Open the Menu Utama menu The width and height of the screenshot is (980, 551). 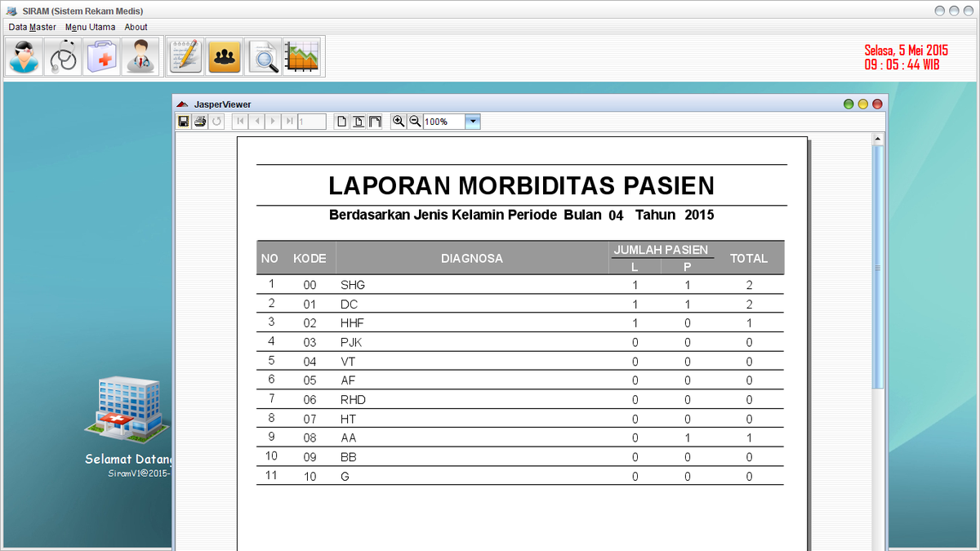point(91,27)
